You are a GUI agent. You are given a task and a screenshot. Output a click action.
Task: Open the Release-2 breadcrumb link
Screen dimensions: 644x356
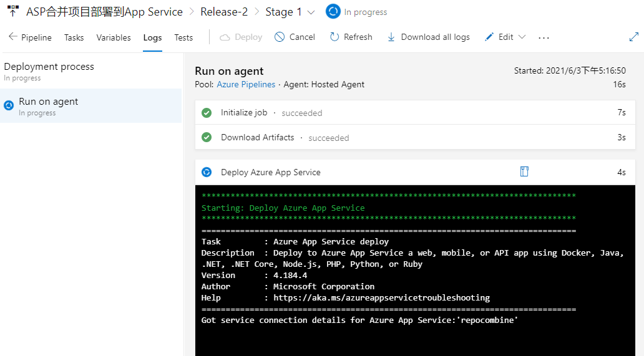[x=224, y=12]
